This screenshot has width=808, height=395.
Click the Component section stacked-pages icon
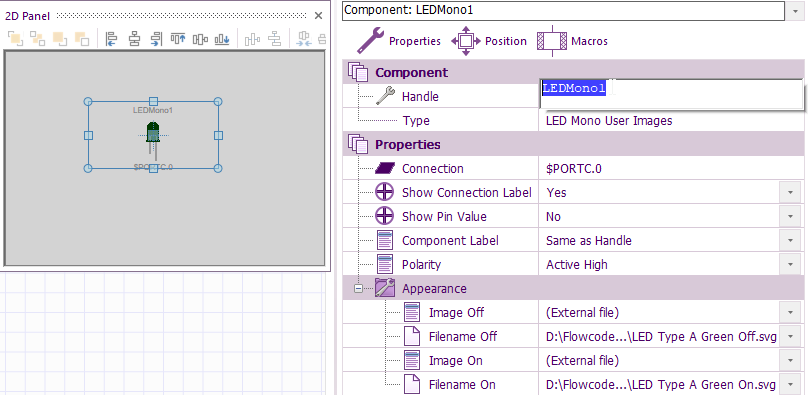coord(358,72)
